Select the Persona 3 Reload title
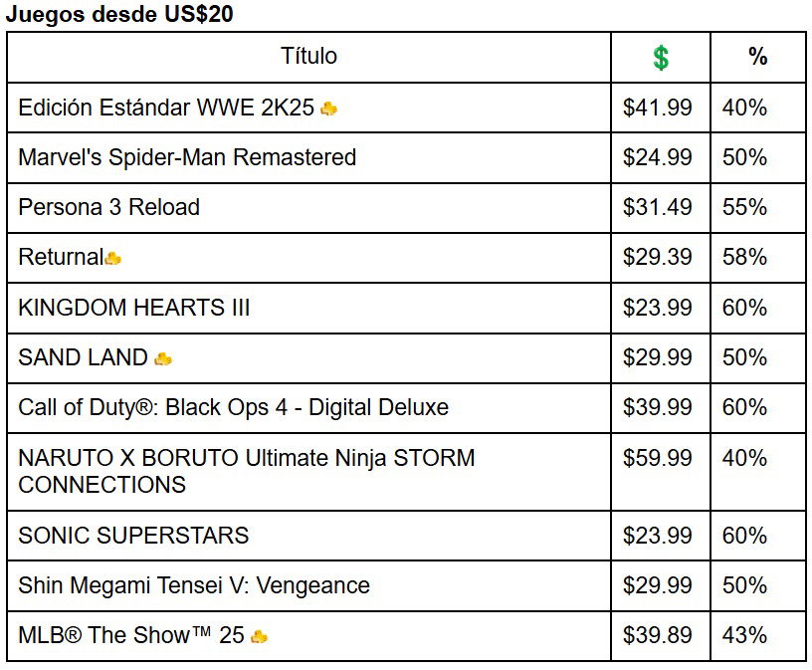Image resolution: width=812 pixels, height=670 pixels. (108, 207)
